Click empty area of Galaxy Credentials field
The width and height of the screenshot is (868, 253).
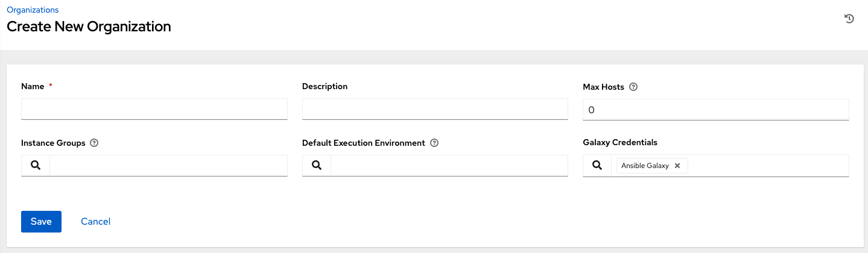point(767,166)
